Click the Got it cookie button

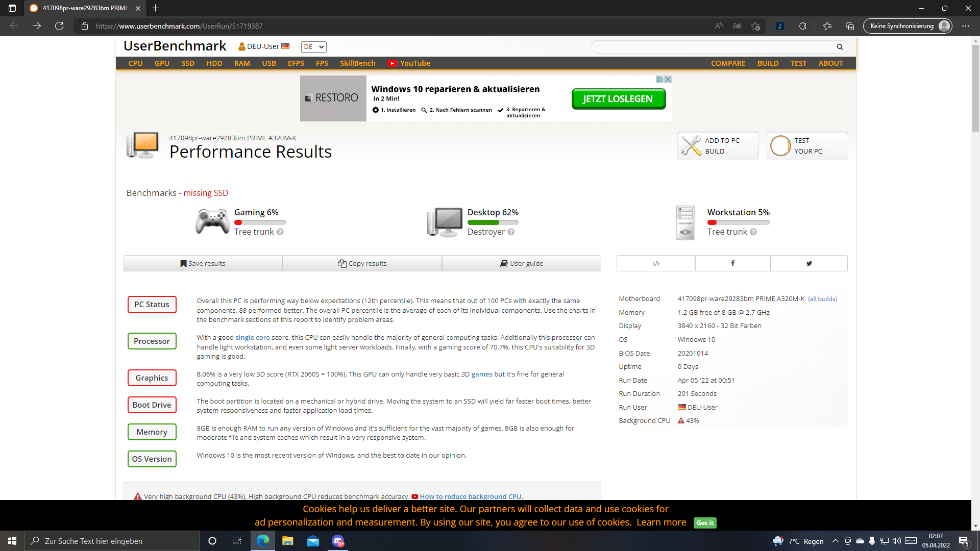(x=705, y=522)
